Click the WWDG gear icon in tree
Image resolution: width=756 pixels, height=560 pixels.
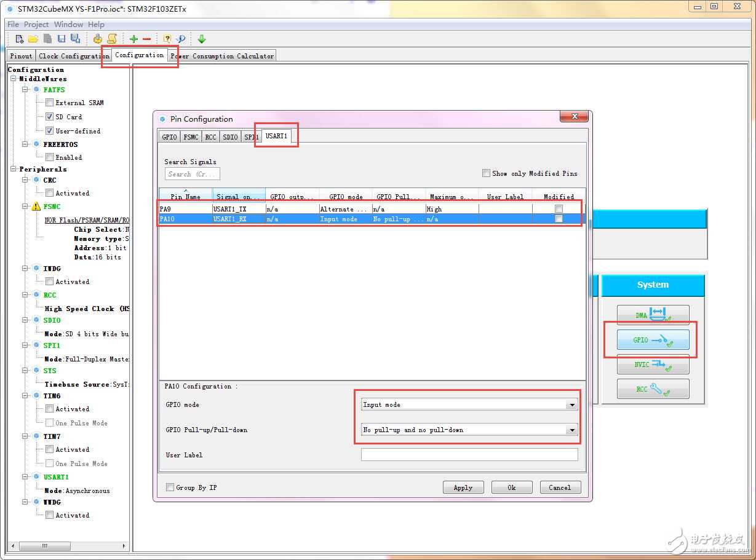[x=36, y=502]
